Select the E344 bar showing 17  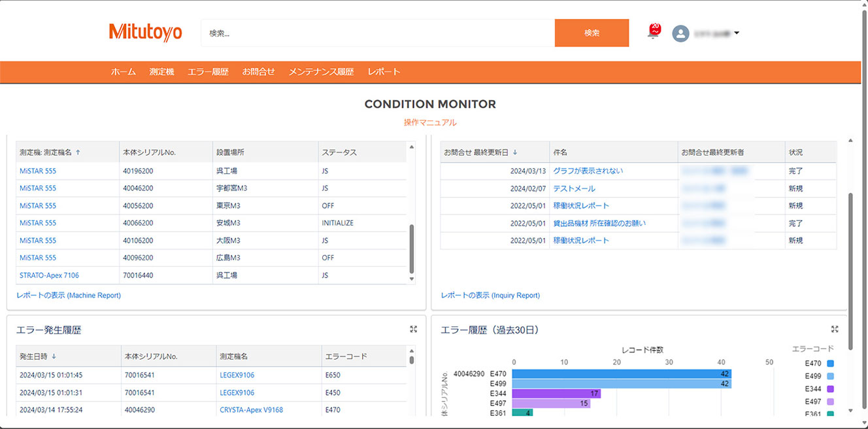click(x=556, y=394)
